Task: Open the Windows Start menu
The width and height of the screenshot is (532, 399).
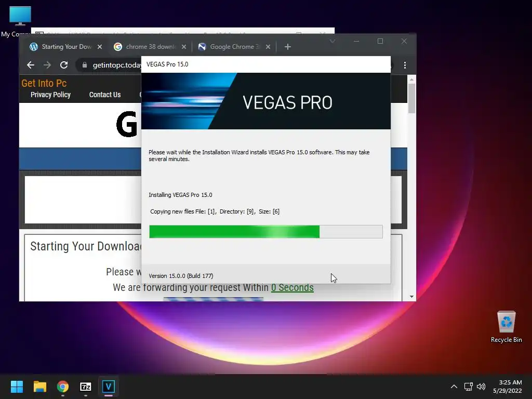Action: pos(17,387)
